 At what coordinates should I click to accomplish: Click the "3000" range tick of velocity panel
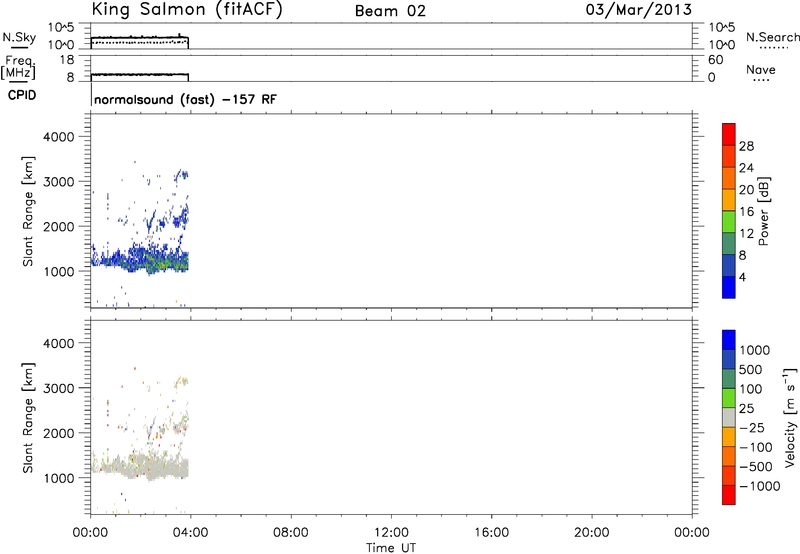pyautogui.click(x=59, y=388)
